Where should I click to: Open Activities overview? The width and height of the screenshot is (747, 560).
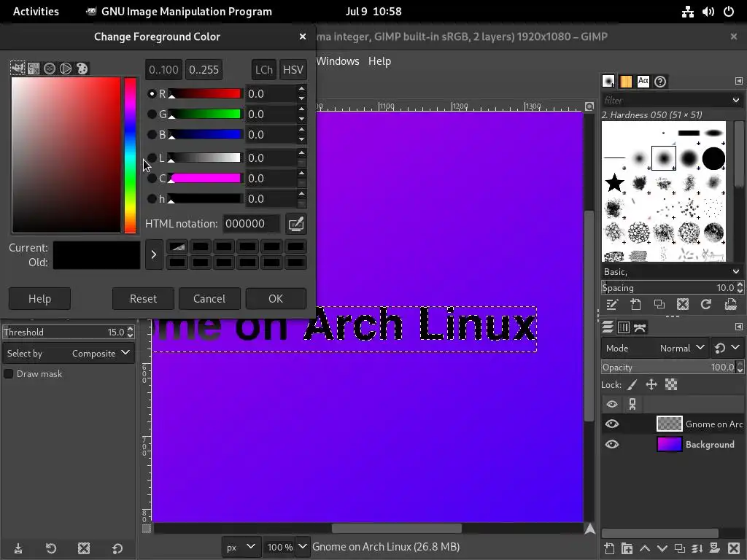(36, 12)
